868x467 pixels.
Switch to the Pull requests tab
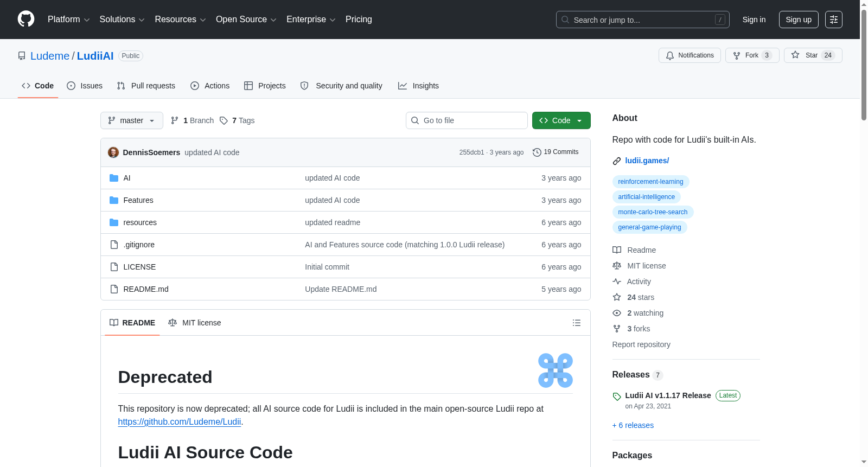146,86
